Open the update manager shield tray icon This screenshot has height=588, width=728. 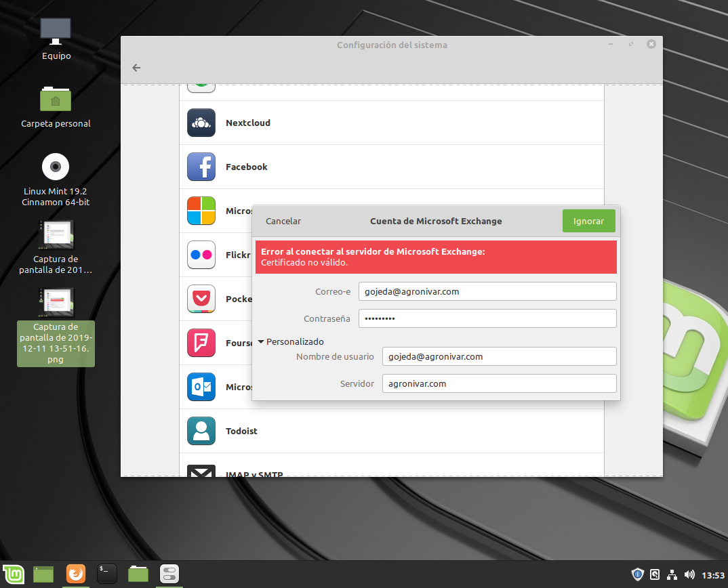point(638,575)
